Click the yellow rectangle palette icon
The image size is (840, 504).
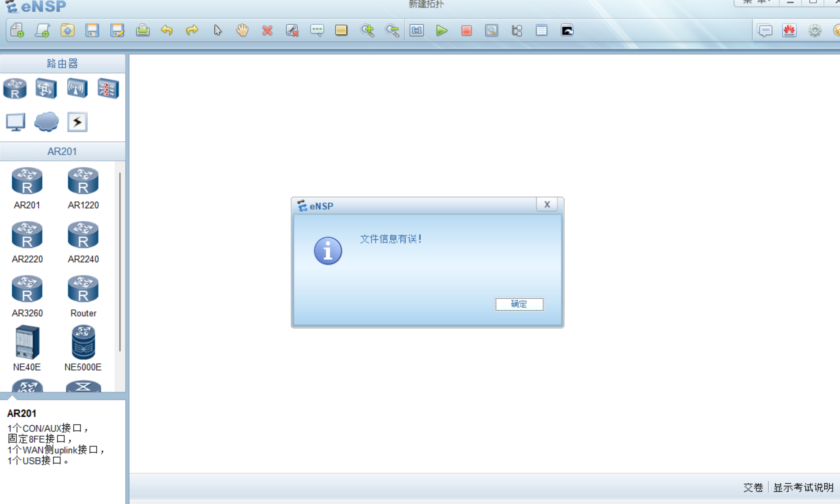click(x=342, y=31)
